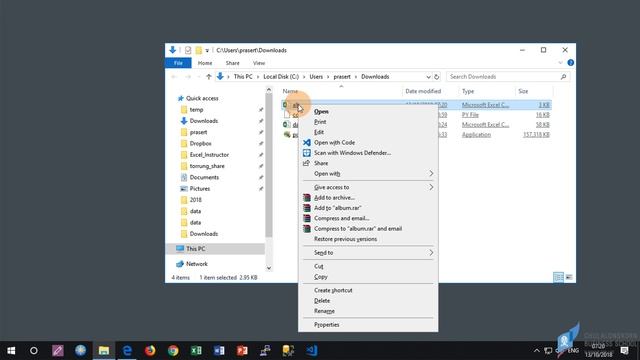Sort by Type column header

pyautogui.click(x=468, y=91)
